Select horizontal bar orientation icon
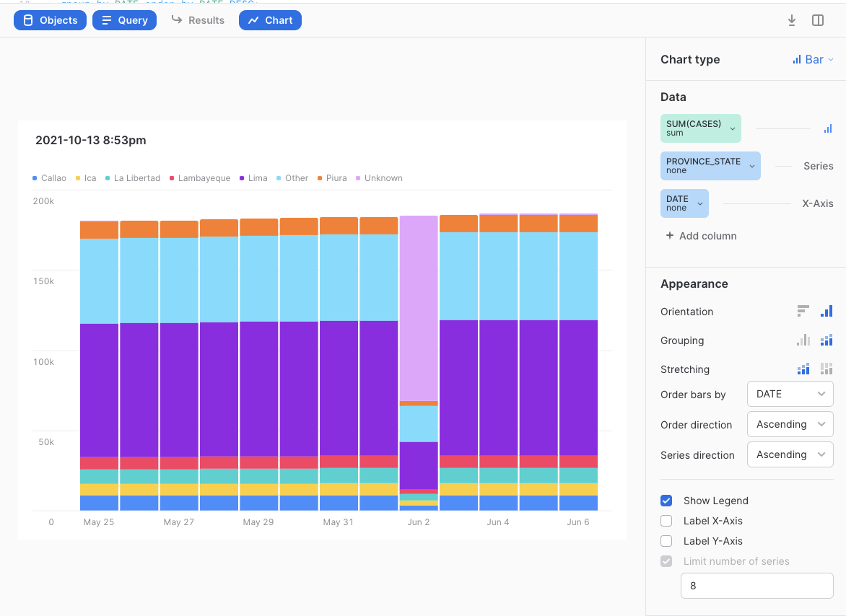Screen dimensions: 846x616 tap(803, 311)
